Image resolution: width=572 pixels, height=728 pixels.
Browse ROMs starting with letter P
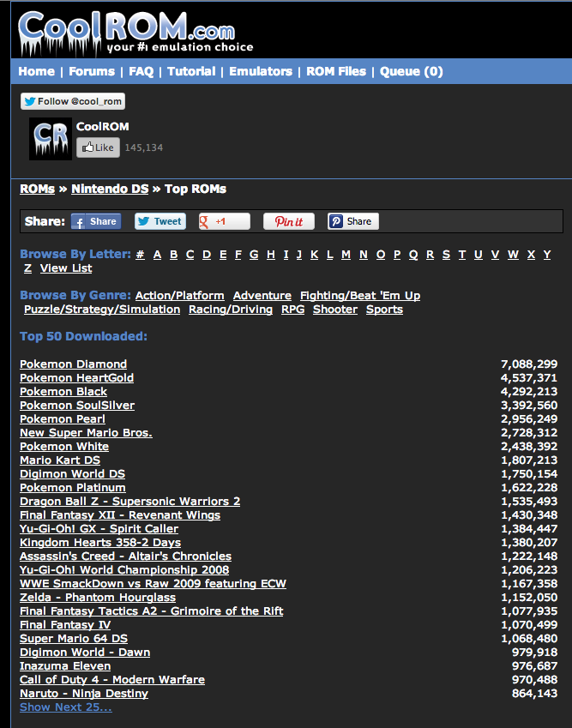[x=397, y=255]
